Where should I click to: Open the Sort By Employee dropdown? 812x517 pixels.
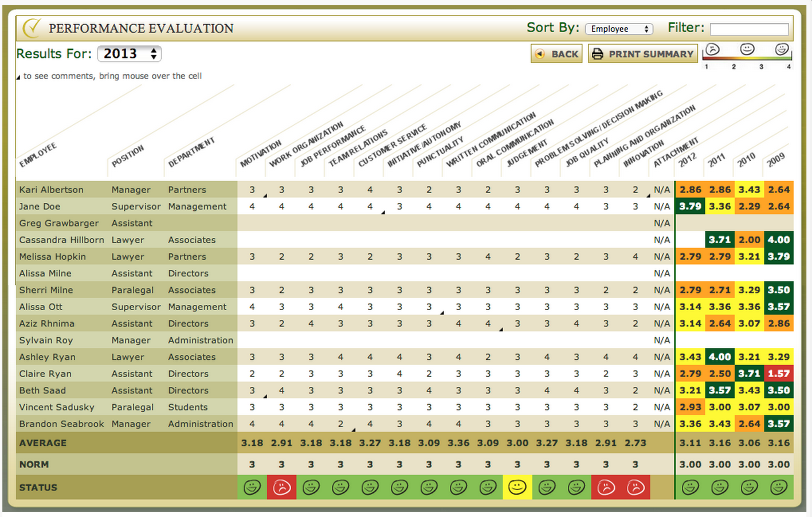pos(619,29)
